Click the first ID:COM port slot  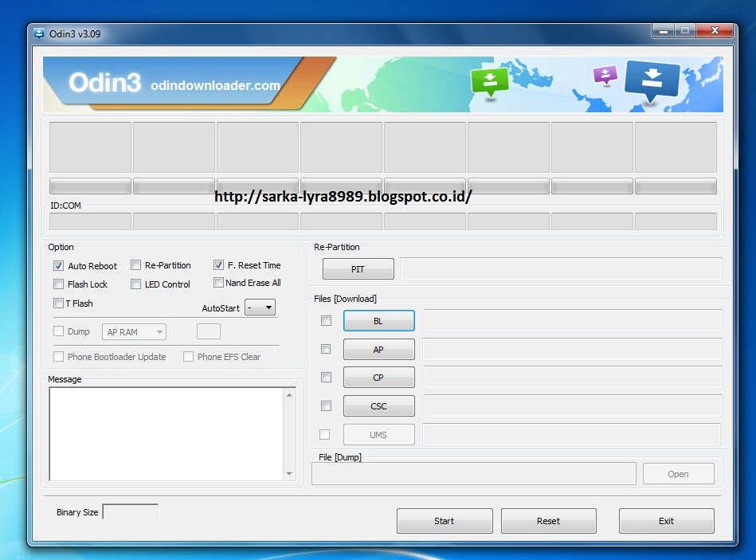(90, 221)
